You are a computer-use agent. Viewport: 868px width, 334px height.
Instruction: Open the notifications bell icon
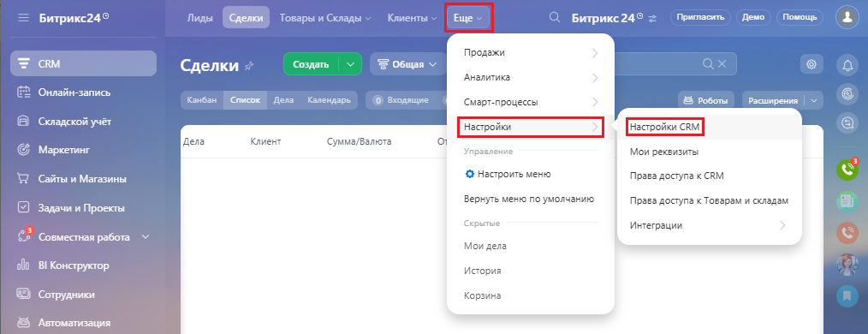point(847,65)
